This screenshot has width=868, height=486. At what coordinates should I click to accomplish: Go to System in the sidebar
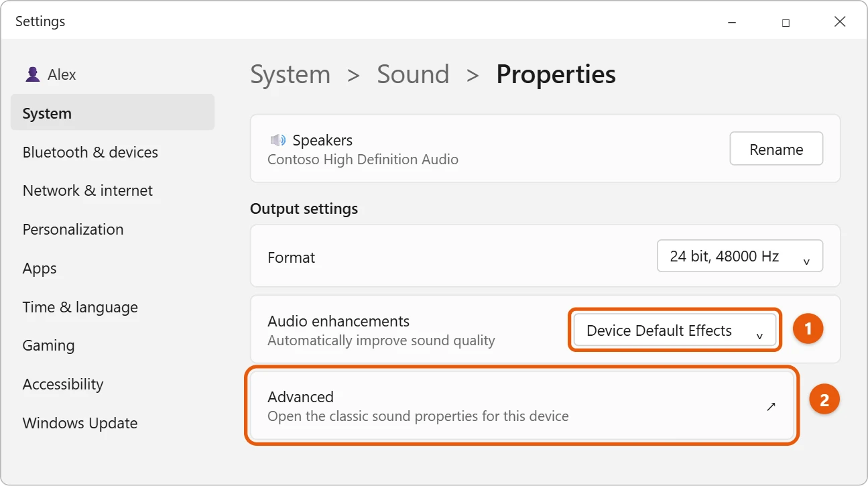tap(113, 113)
